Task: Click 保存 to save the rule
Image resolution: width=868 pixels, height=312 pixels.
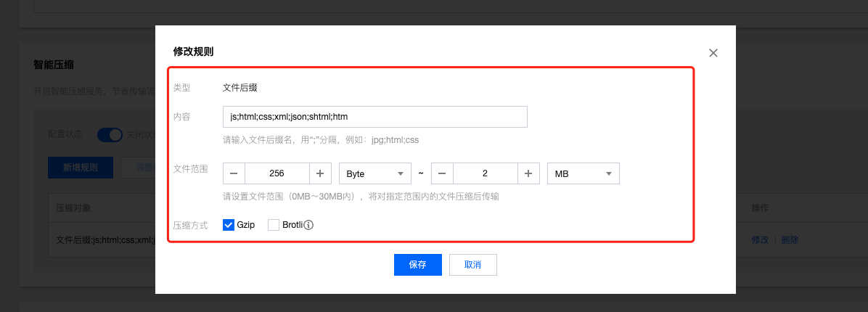Action: pos(417,265)
